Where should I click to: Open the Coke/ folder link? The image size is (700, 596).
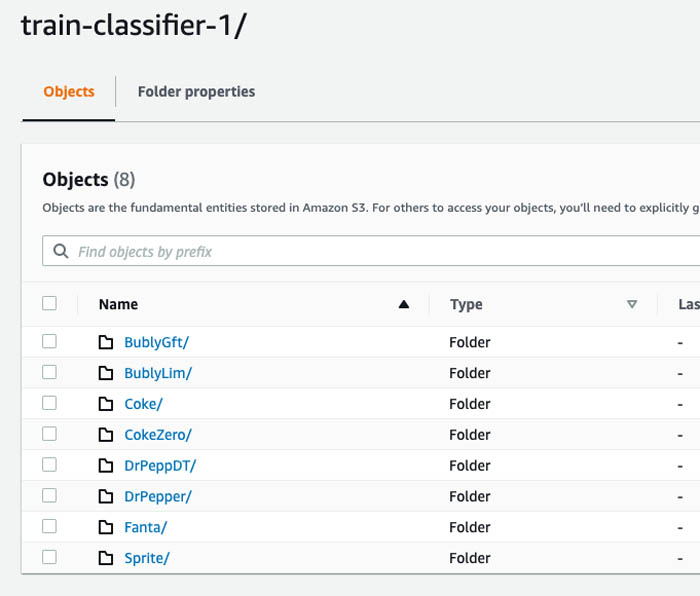tap(143, 404)
